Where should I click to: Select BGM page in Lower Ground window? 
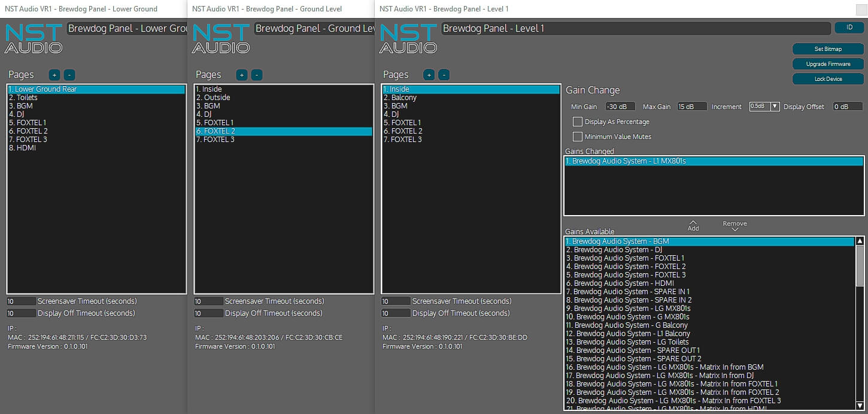(96, 106)
